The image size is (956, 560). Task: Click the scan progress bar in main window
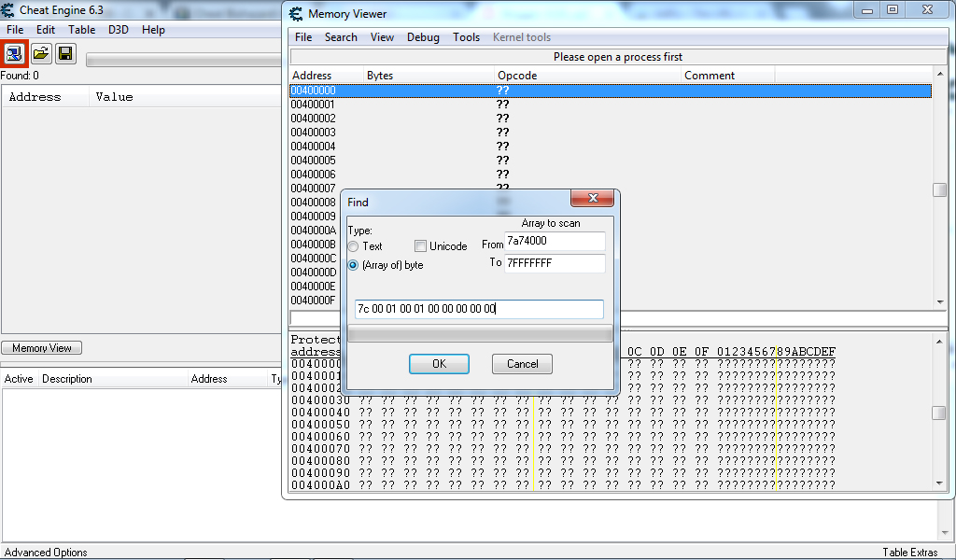(x=184, y=60)
